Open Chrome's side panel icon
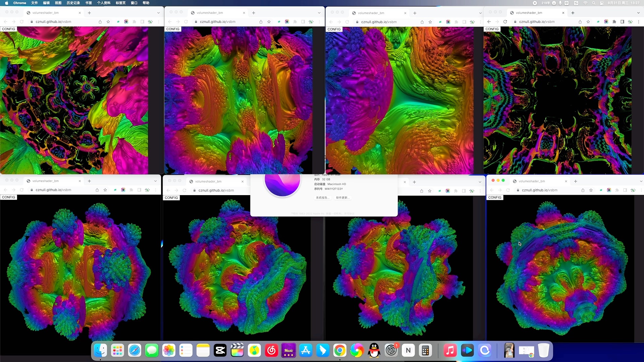The image size is (644, 362). [623, 21]
